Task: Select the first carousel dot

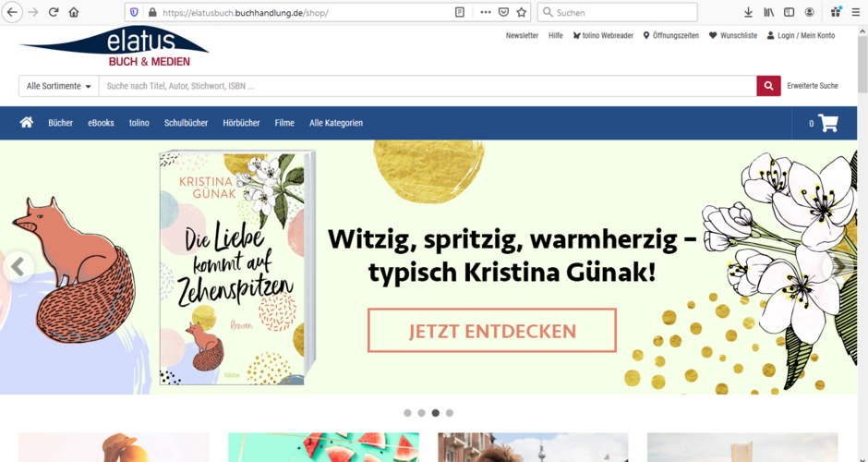Action: click(x=407, y=413)
